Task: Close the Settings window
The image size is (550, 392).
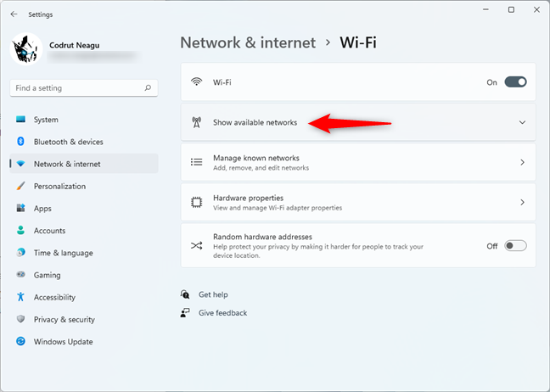Action: 536,9
